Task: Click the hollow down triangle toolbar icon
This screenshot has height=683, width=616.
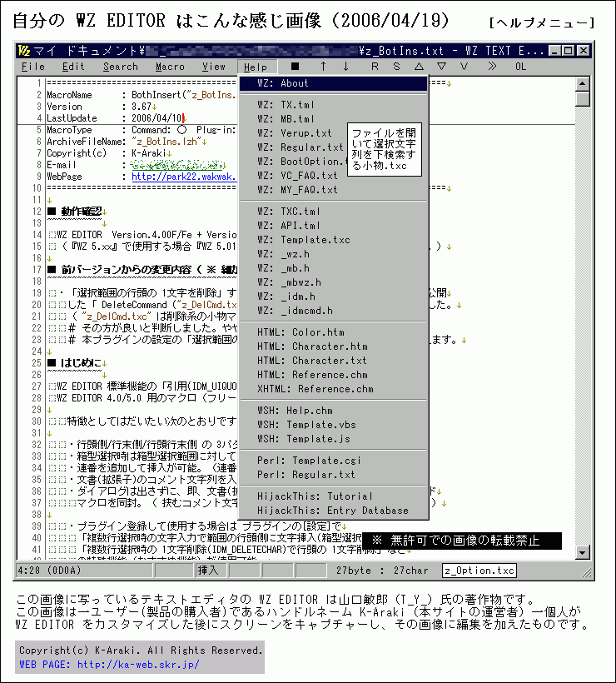Action: [441, 67]
